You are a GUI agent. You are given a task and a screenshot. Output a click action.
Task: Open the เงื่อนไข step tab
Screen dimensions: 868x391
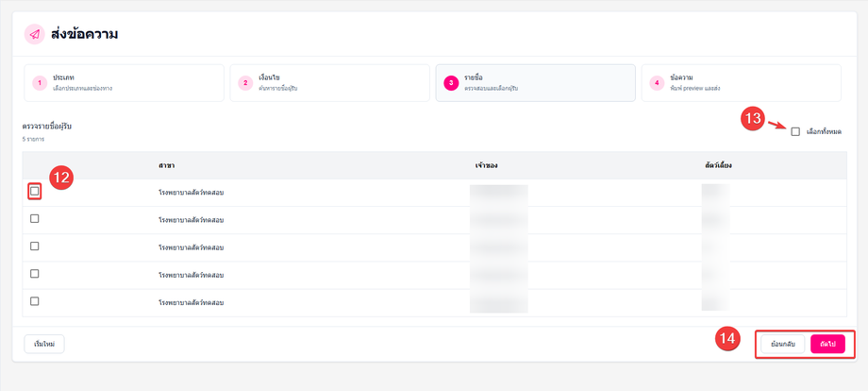[x=330, y=83]
